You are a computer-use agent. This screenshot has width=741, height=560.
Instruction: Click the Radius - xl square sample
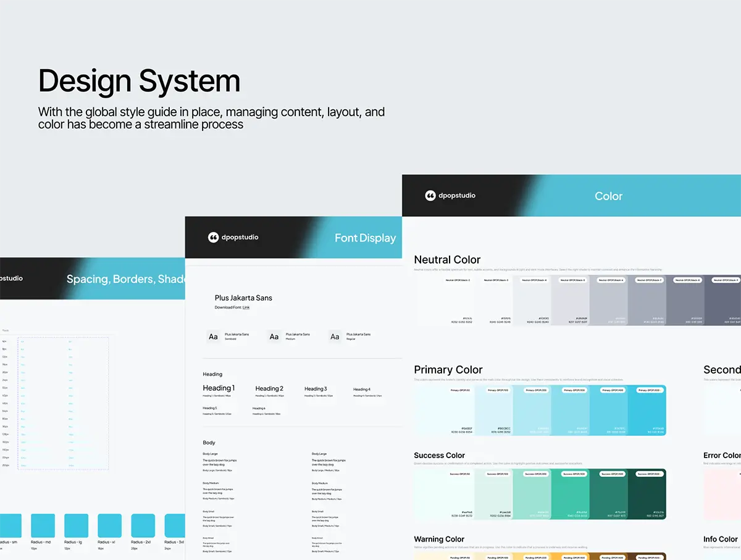[x=109, y=525]
